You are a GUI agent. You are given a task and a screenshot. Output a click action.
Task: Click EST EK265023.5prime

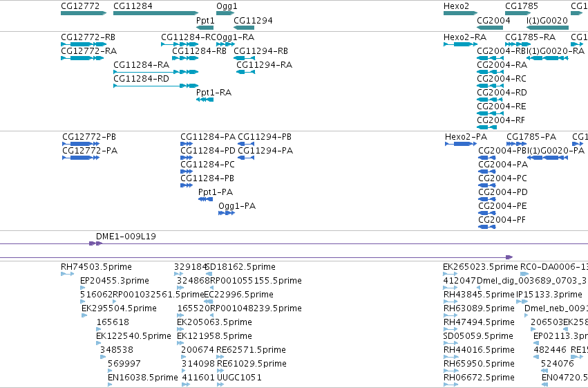(451, 275)
